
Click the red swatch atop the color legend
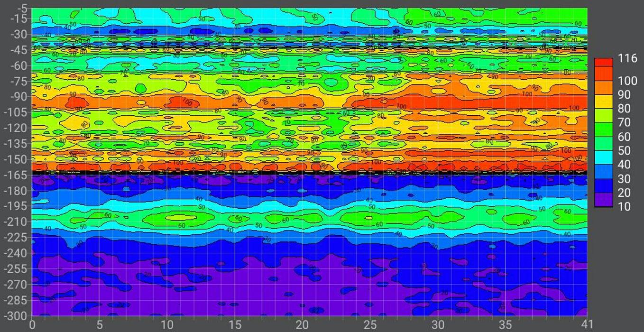pos(604,62)
